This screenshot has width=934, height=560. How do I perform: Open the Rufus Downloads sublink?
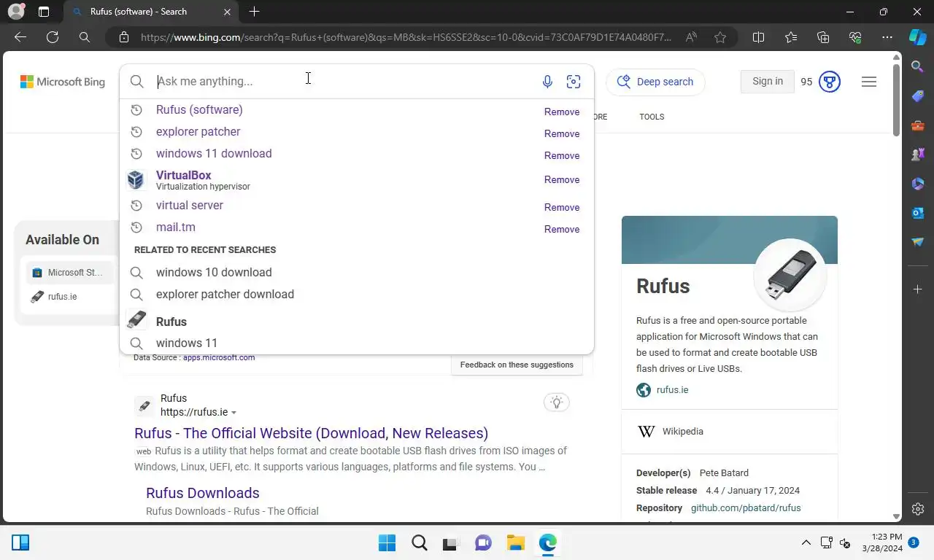[x=203, y=493]
